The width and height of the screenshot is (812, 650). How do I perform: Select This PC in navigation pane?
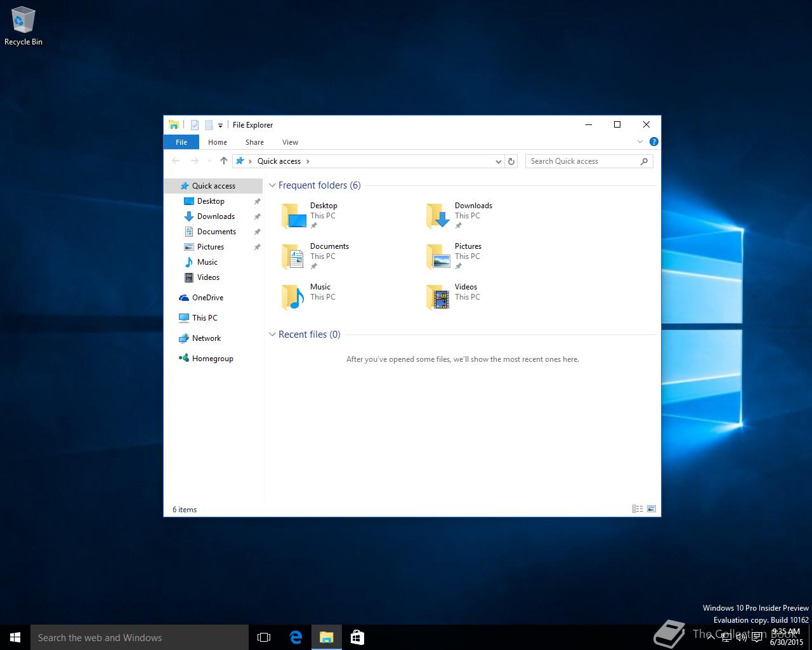pos(204,318)
